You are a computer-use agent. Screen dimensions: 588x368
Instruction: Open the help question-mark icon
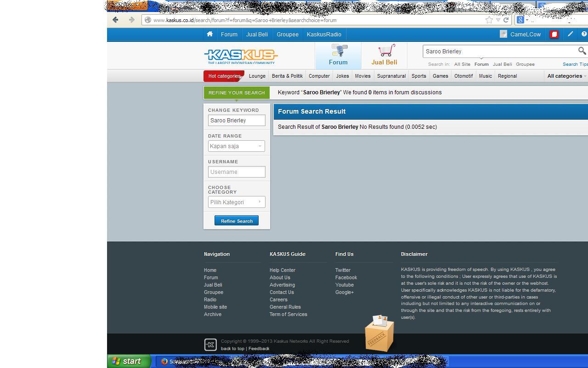tap(584, 34)
